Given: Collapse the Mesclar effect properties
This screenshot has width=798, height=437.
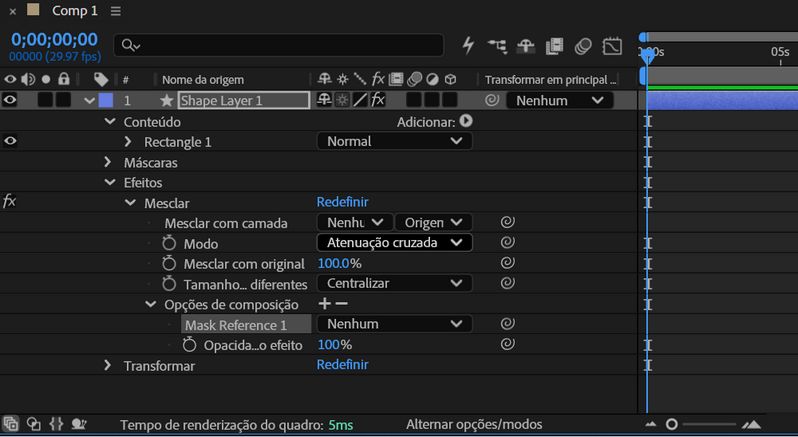Looking at the screenshot, I should pos(130,202).
